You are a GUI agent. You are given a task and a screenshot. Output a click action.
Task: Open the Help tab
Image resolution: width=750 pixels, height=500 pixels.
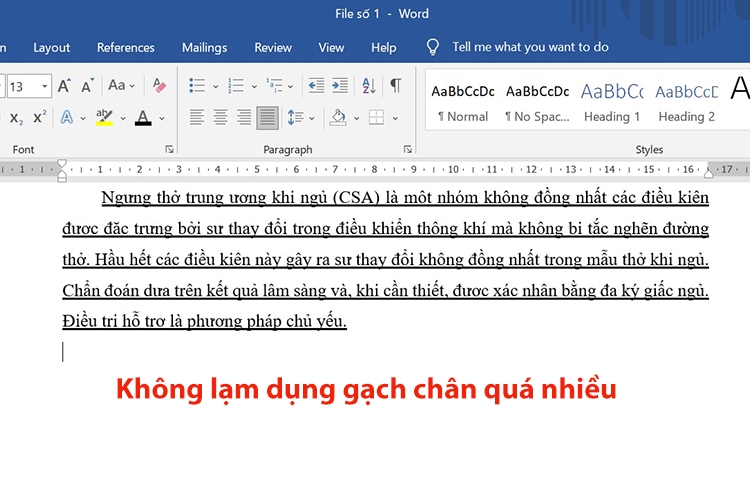[x=384, y=47]
